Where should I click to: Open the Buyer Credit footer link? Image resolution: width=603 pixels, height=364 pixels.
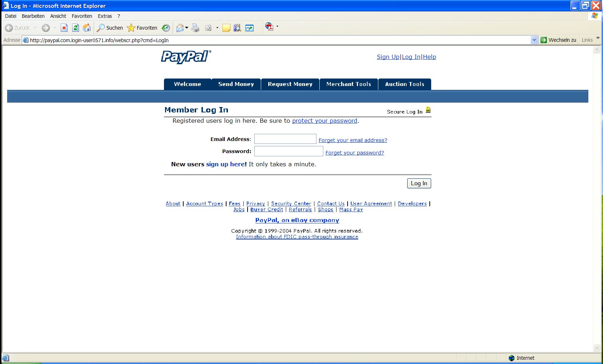tap(267, 209)
